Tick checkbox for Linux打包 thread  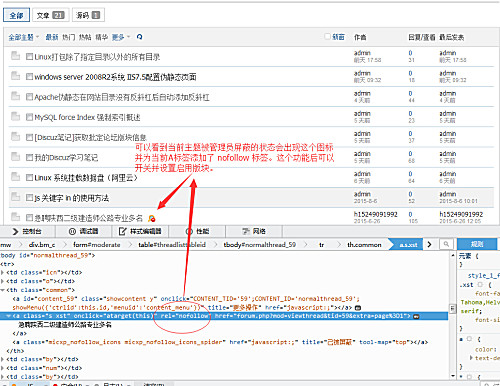point(29,57)
